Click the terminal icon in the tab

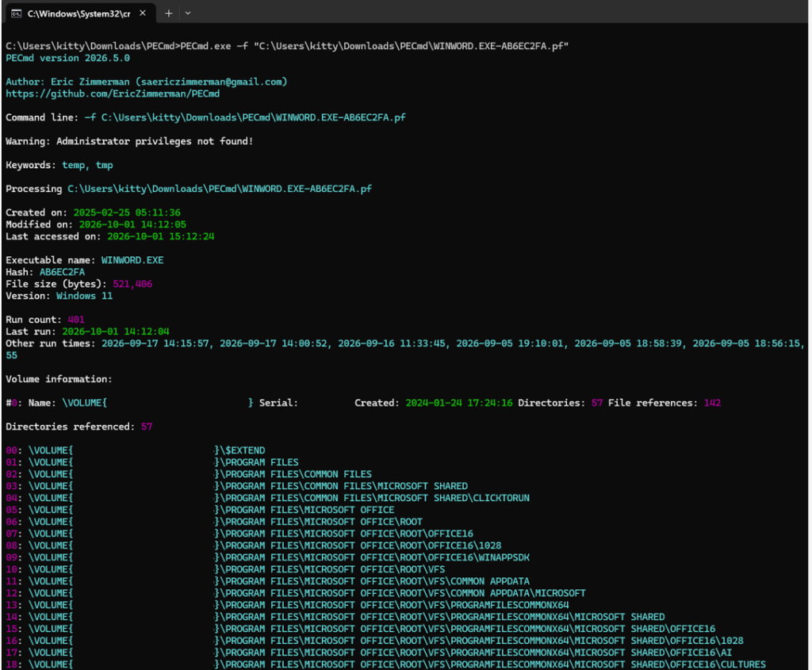click(x=17, y=13)
